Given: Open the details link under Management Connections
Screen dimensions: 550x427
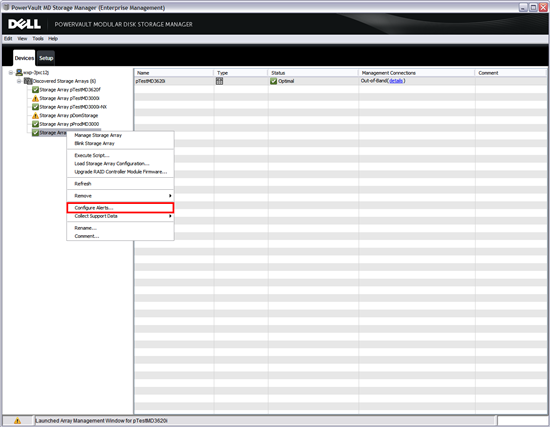Looking at the screenshot, I should point(396,81).
